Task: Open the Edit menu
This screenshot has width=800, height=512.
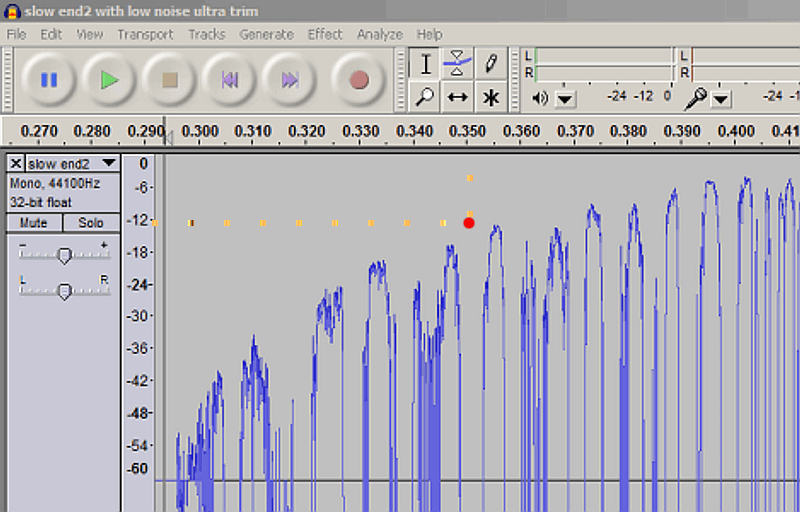Action: click(x=51, y=35)
